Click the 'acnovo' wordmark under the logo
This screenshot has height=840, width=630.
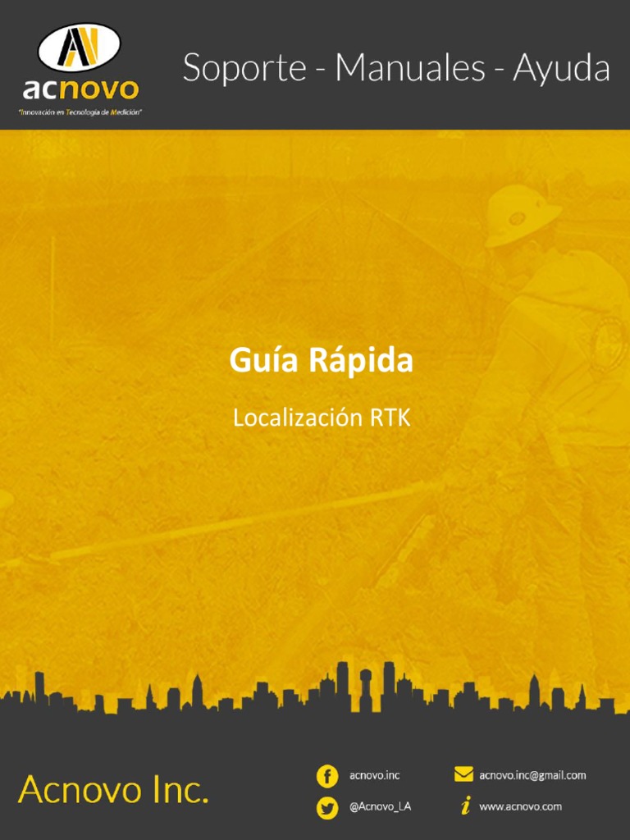tap(80, 89)
